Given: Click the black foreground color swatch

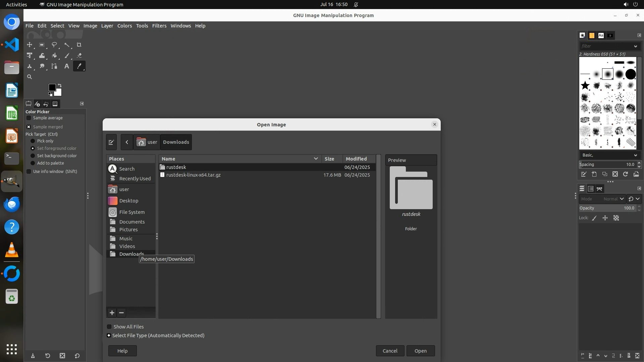Looking at the screenshot, I should tap(52, 87).
